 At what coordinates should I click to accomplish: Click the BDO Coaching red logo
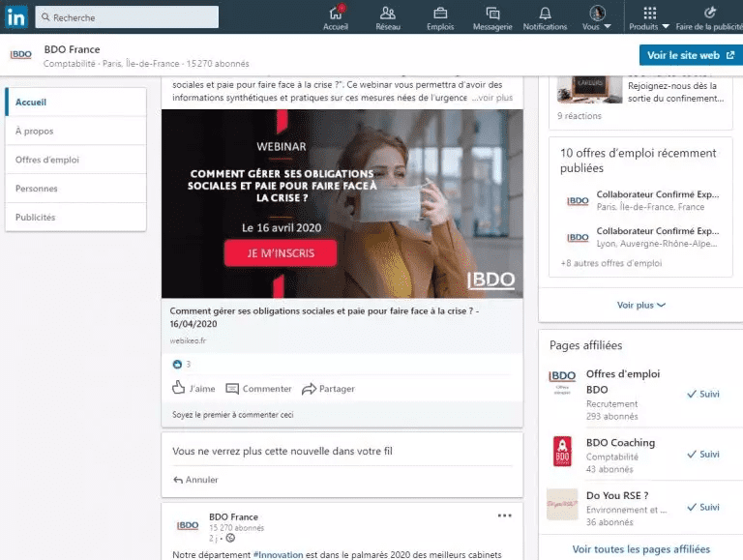[x=562, y=451]
